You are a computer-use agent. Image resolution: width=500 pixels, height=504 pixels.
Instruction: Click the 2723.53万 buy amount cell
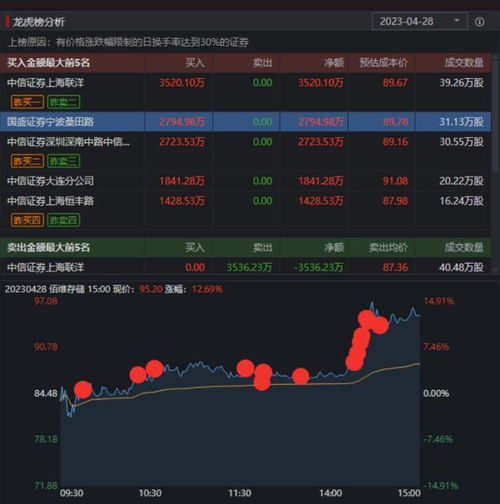pyautogui.click(x=182, y=142)
